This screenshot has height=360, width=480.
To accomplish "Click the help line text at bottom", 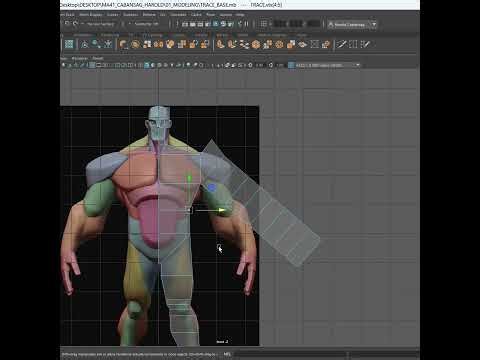I will click(x=139, y=354).
